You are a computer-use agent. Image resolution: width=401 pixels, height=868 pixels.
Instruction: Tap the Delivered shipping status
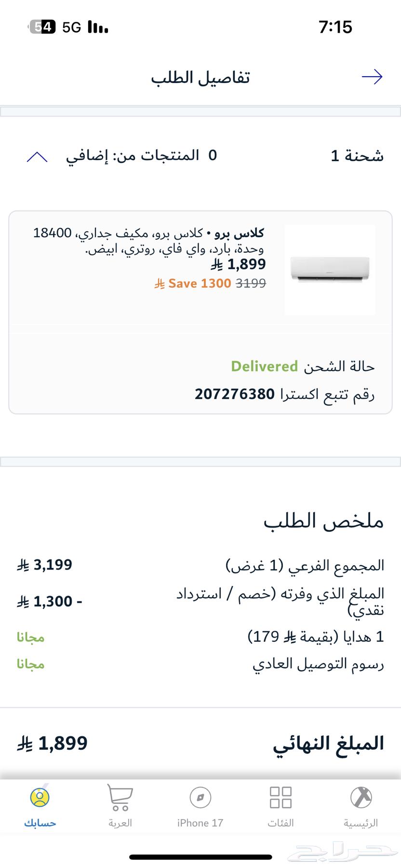pyautogui.click(x=264, y=366)
